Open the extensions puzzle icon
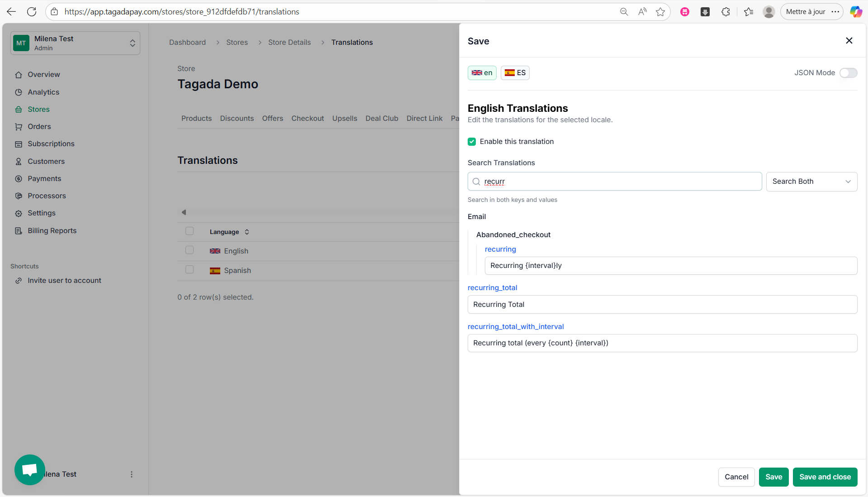 point(726,12)
